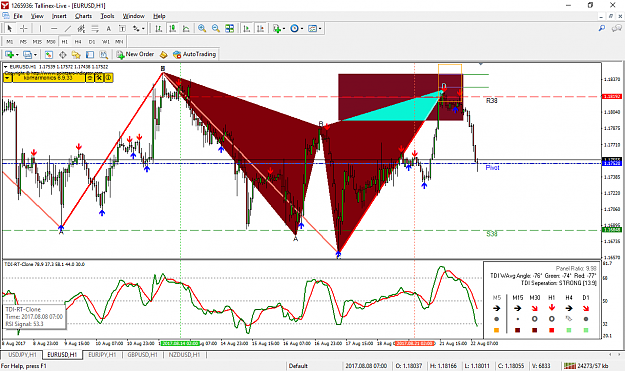Open the Data Window icon
The image size is (625, 371).
(63, 55)
